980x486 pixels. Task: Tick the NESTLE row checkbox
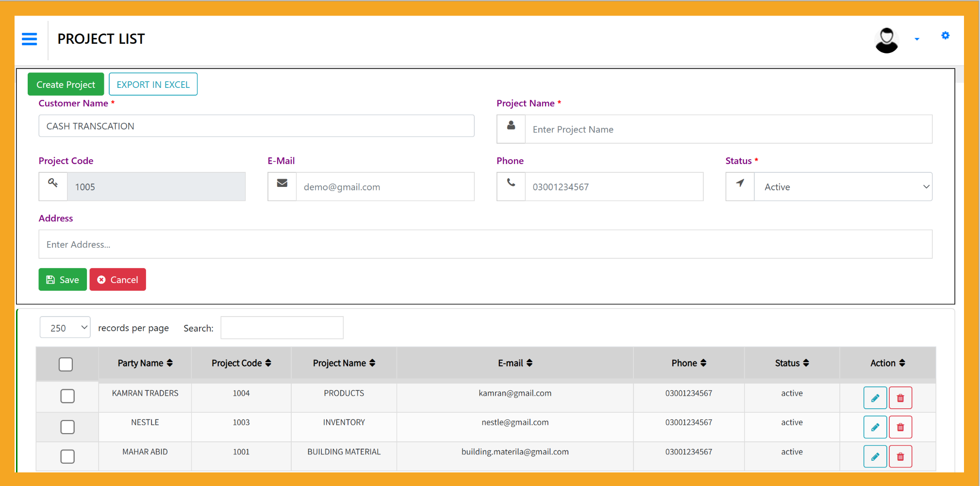(67, 427)
